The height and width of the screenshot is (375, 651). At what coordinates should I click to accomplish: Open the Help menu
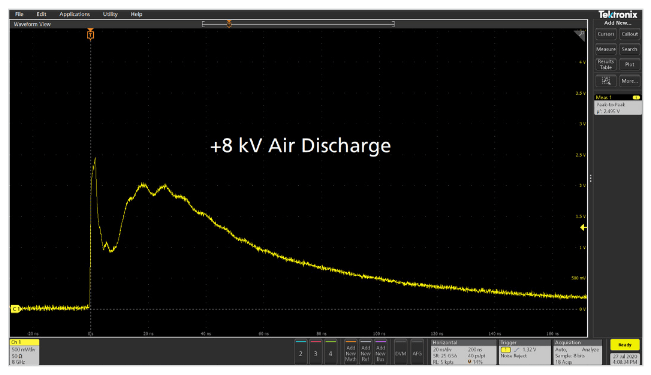137,14
